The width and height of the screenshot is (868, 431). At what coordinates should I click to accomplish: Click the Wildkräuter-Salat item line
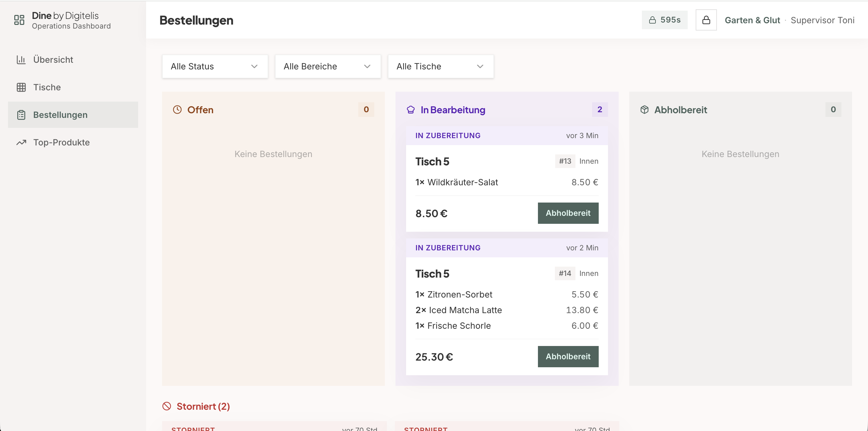507,182
